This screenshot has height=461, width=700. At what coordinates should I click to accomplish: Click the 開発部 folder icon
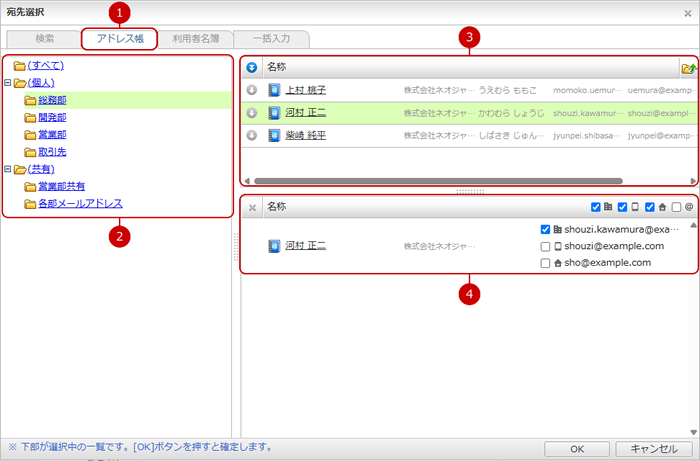pos(30,117)
